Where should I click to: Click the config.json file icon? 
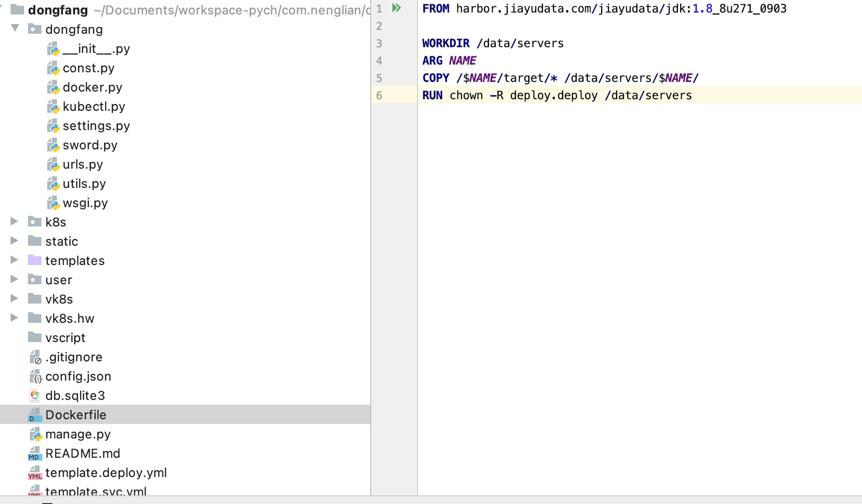tap(35, 376)
